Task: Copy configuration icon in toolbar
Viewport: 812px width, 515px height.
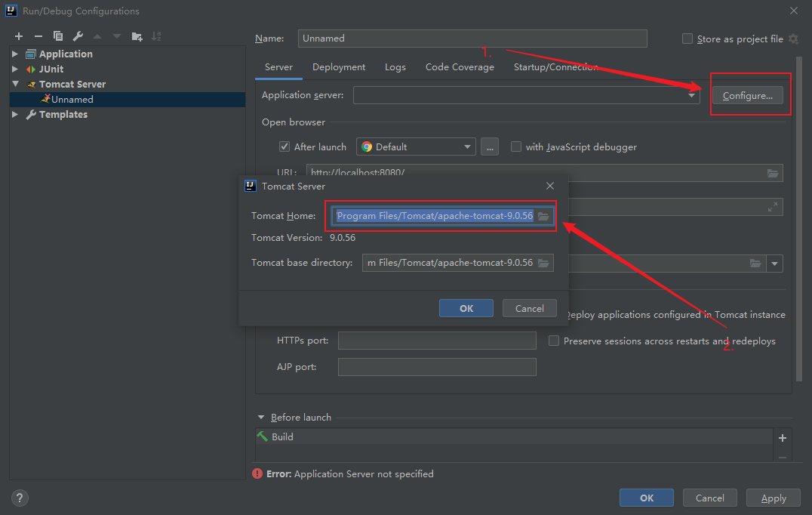Action: pyautogui.click(x=58, y=36)
